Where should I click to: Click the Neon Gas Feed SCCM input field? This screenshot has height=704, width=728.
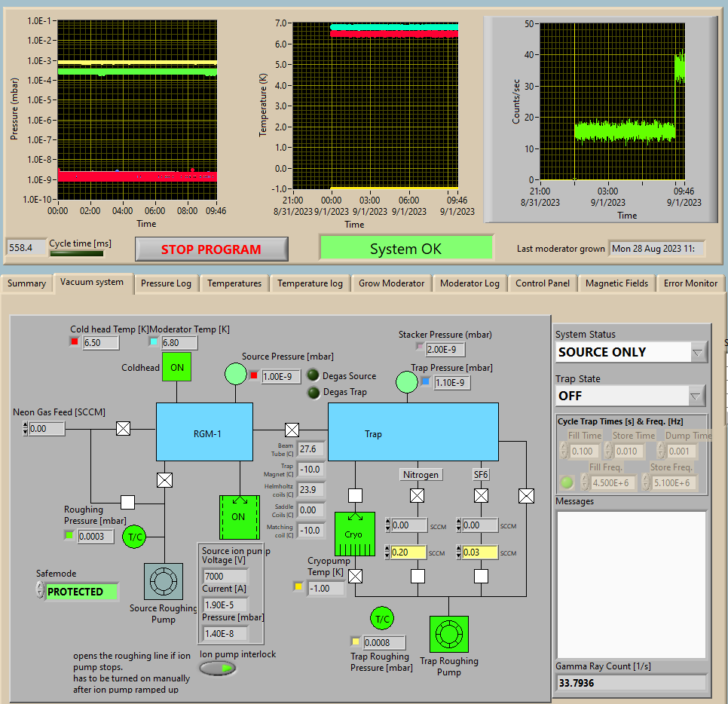[47, 429]
